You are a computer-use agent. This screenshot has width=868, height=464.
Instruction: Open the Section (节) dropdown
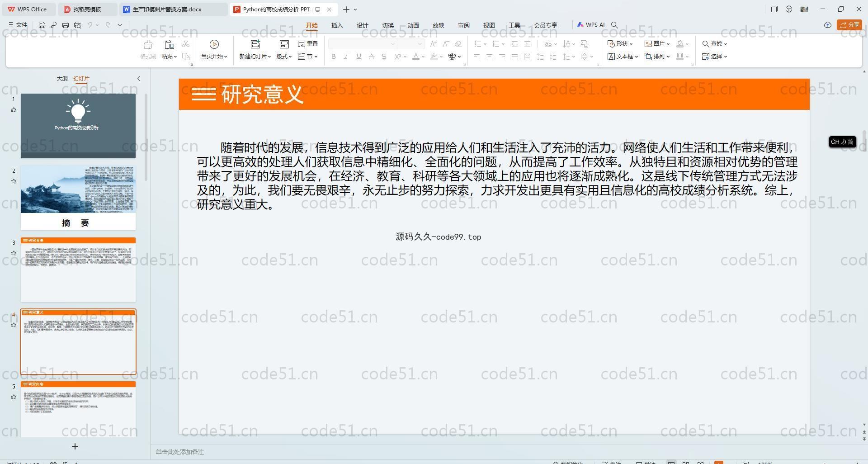308,57
